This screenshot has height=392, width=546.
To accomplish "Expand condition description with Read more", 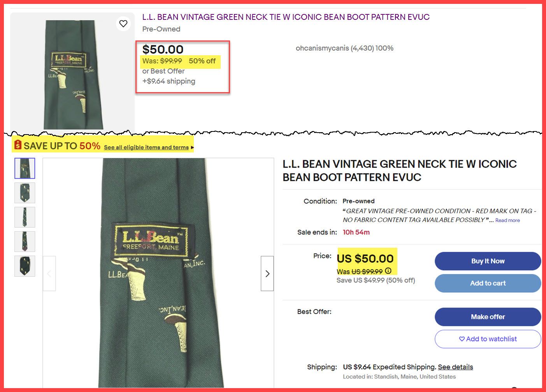I will [507, 220].
